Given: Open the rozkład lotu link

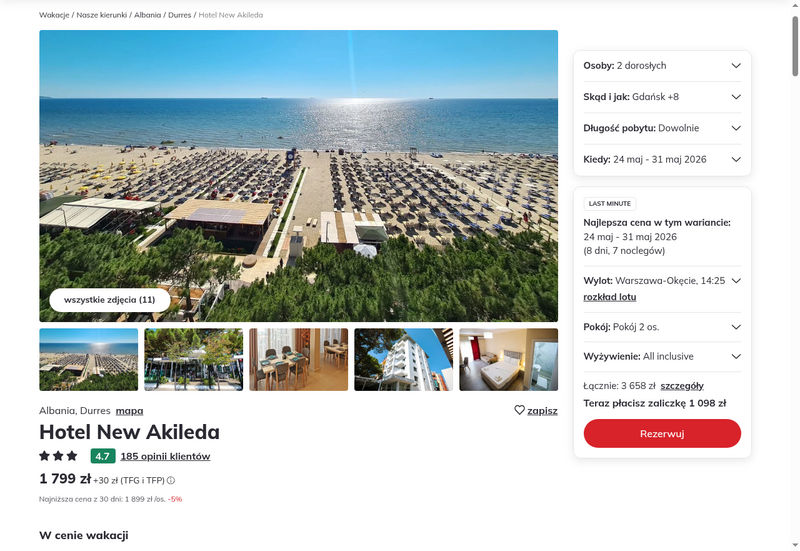Looking at the screenshot, I should 610,297.
